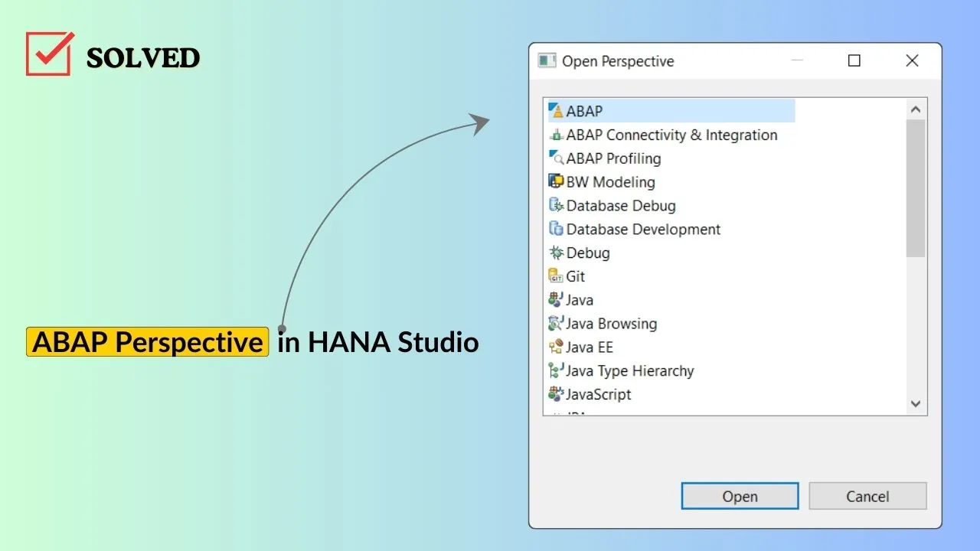Close the Open Perspective dialog

[x=912, y=60]
